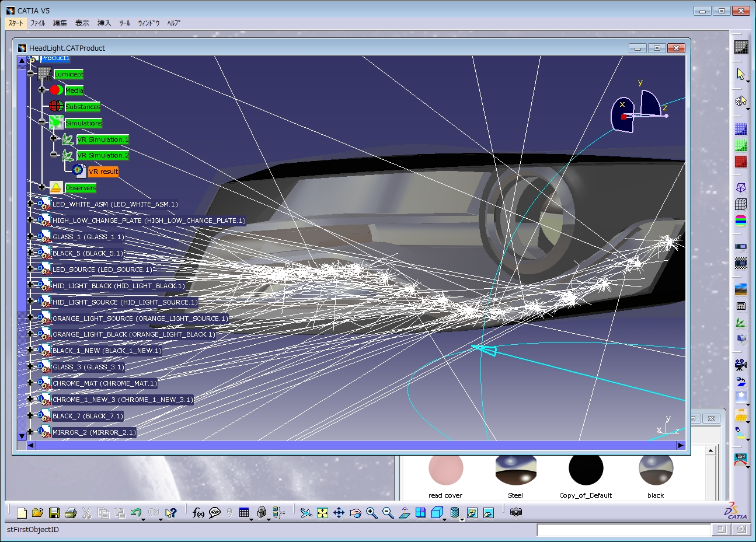Select the Copy_of_Default black material swatch
Screen dimensions: 756x542
pyautogui.click(x=586, y=470)
